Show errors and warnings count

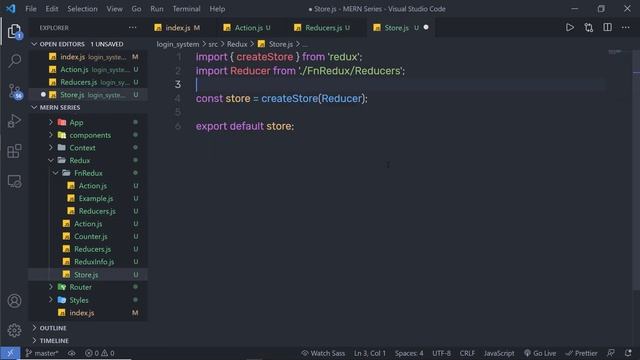tap(100, 353)
